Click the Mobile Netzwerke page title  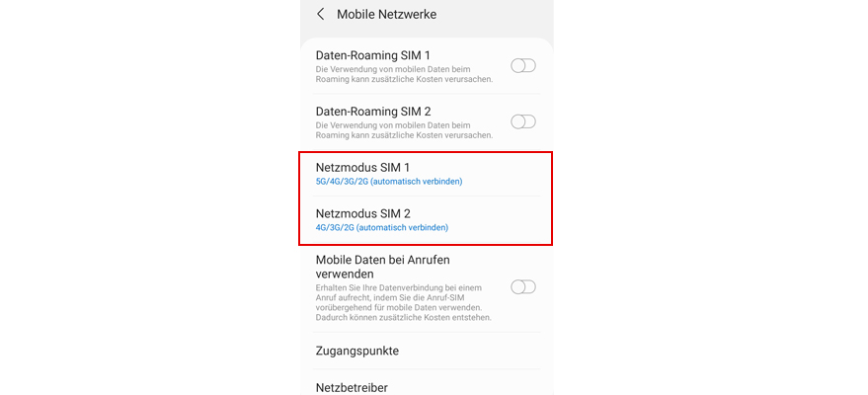click(x=386, y=15)
